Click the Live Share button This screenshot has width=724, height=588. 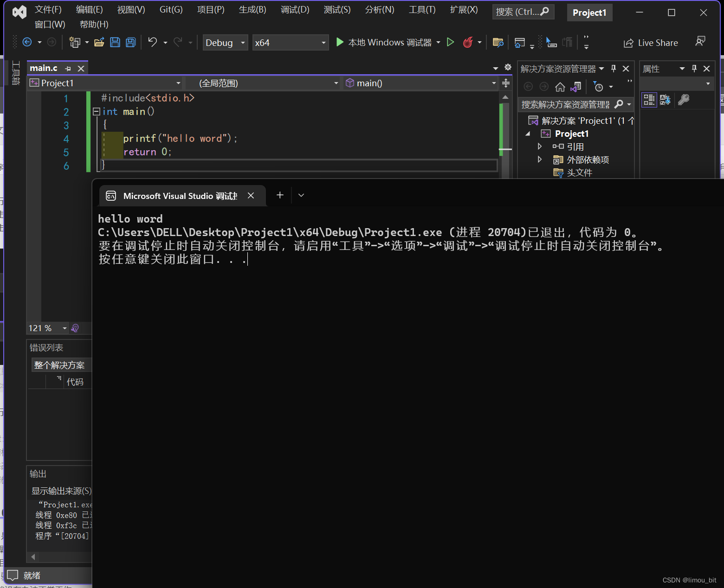click(651, 43)
